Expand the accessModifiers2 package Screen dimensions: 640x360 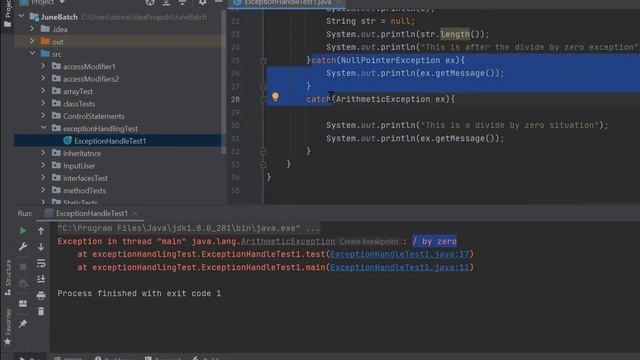43,78
